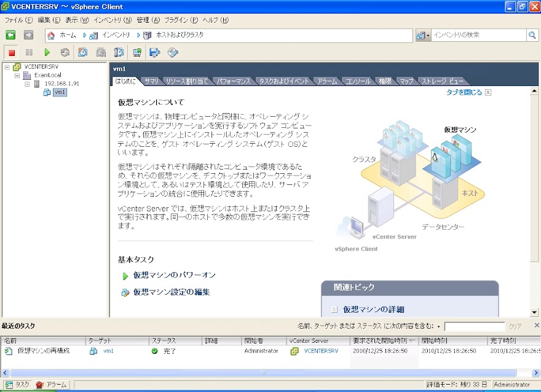Screen dimensions: 541x392
Task: Open the ファイル menu
Action: coord(18,20)
